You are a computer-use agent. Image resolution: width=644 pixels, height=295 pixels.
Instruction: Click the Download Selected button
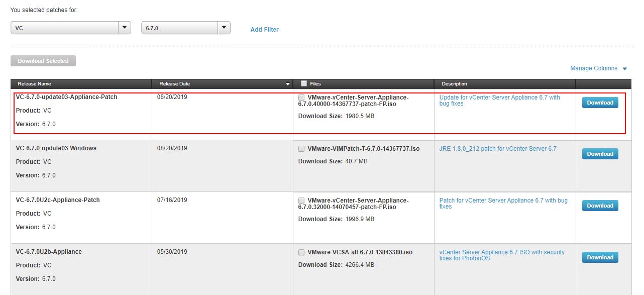[43, 61]
